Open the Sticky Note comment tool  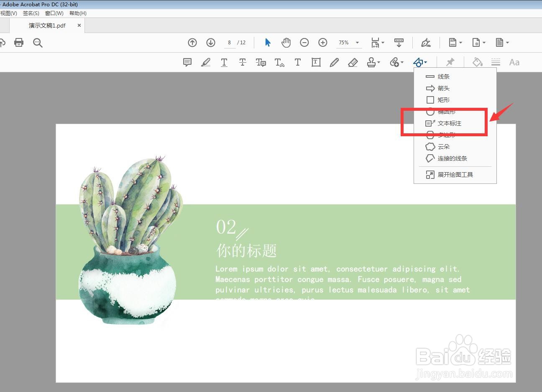click(x=187, y=62)
